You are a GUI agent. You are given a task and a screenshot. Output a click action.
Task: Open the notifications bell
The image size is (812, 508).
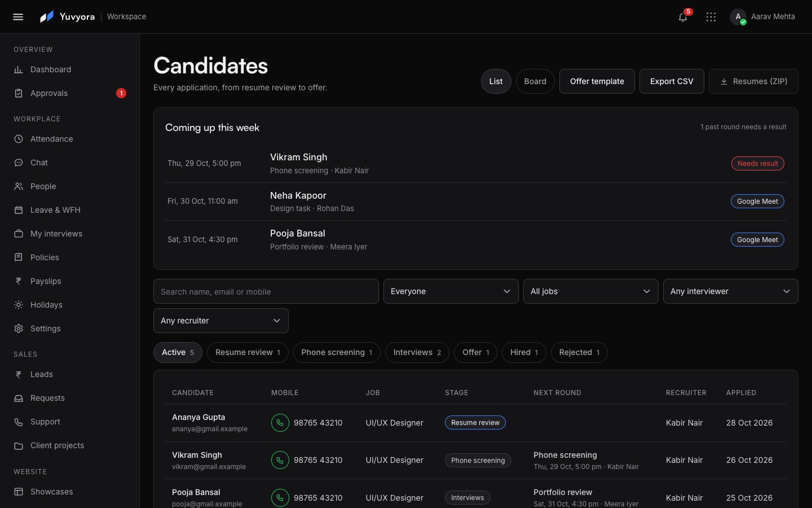683,17
